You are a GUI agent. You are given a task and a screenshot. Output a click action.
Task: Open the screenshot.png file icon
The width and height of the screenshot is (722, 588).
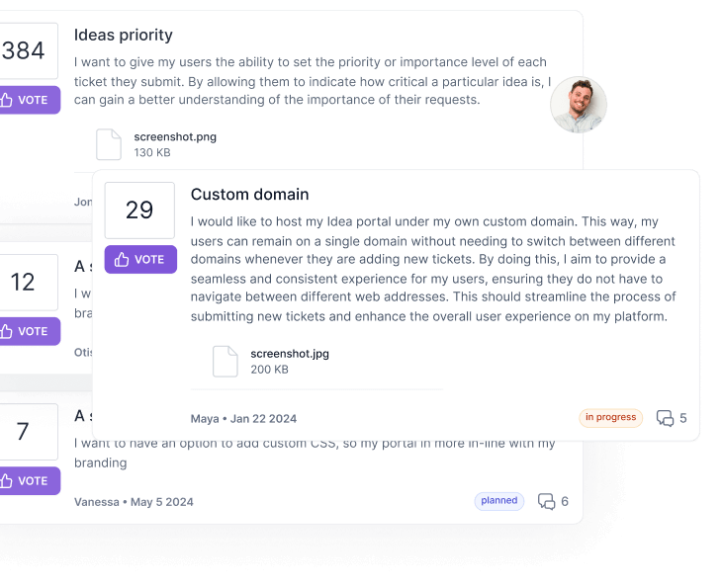click(x=109, y=144)
